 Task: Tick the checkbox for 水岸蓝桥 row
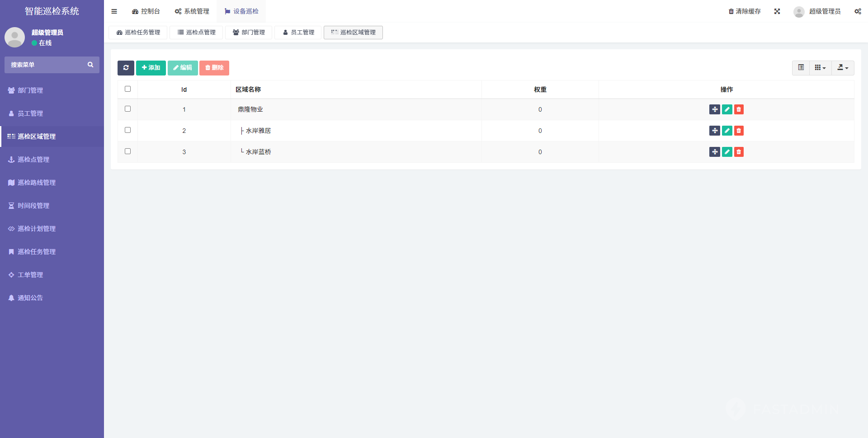[127, 151]
